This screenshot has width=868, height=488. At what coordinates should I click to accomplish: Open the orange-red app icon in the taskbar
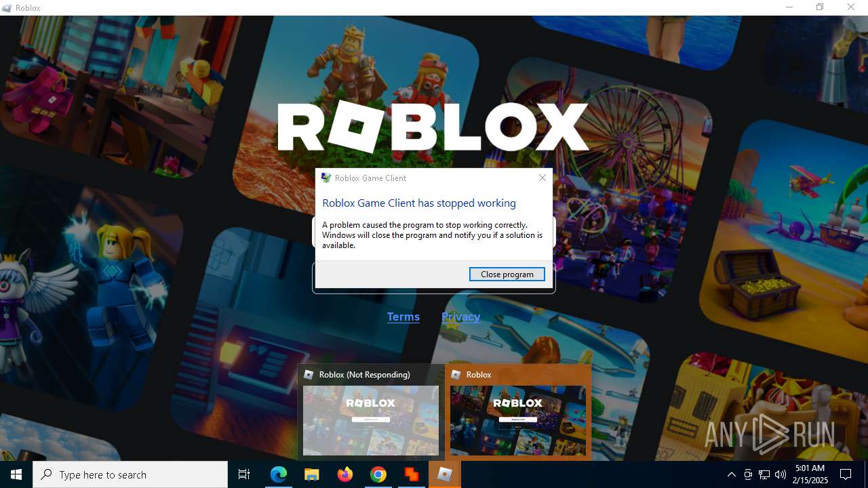pyautogui.click(x=411, y=474)
